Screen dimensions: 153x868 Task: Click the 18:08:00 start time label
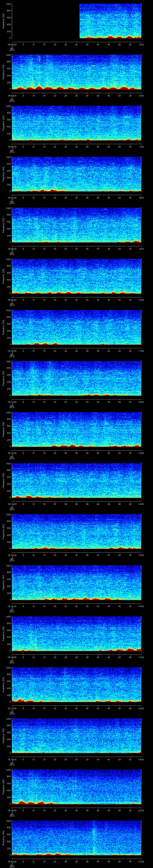point(12,249)
